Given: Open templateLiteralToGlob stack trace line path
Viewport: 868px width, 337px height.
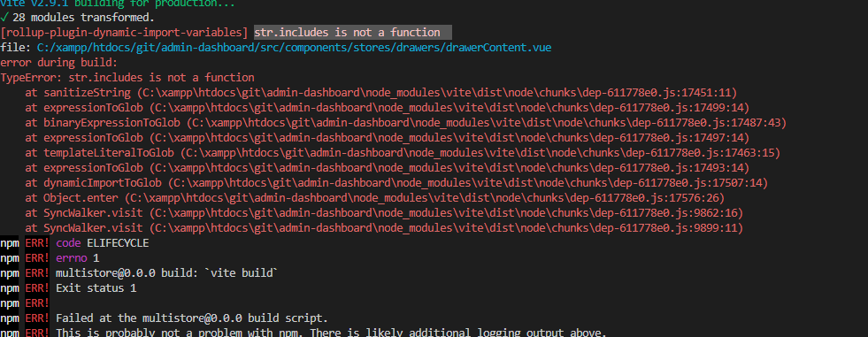Looking at the screenshot, I should point(480,152).
